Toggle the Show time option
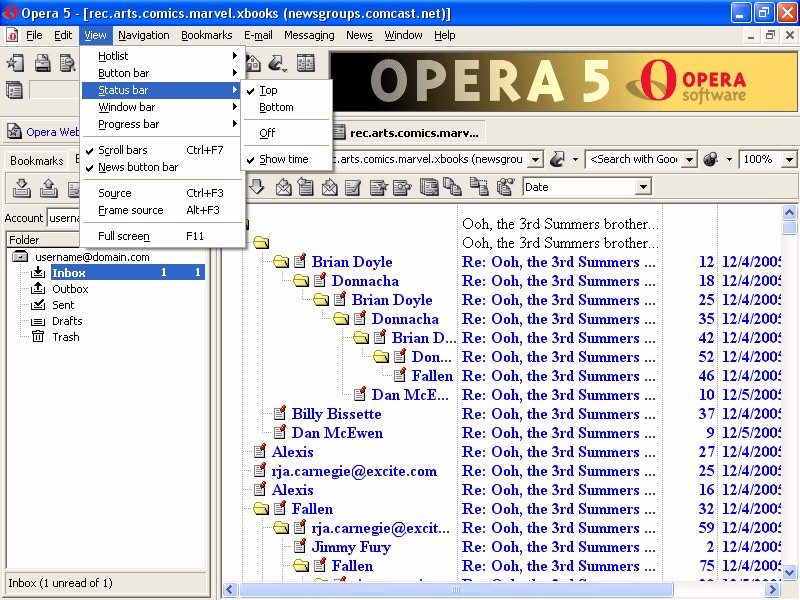The image size is (800, 600). (x=287, y=159)
